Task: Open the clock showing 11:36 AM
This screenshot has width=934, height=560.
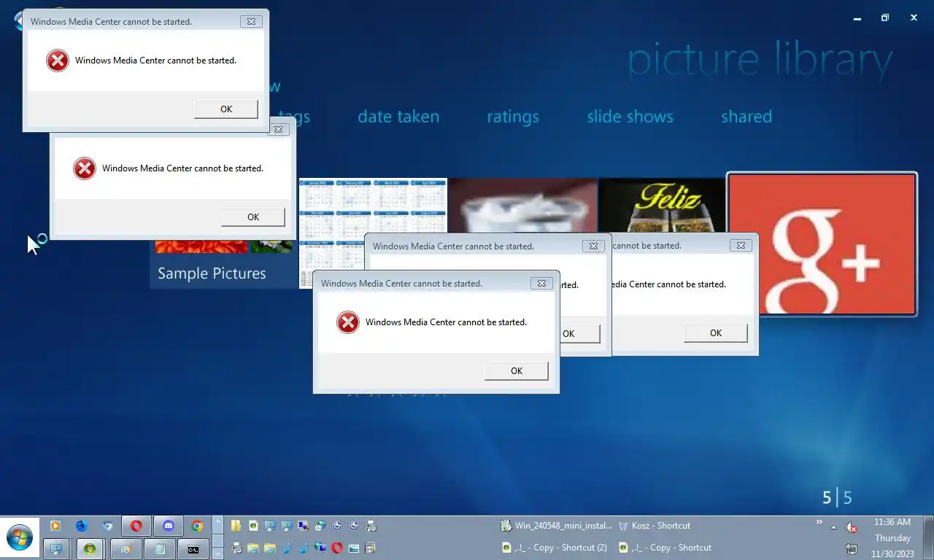Action: point(892,538)
